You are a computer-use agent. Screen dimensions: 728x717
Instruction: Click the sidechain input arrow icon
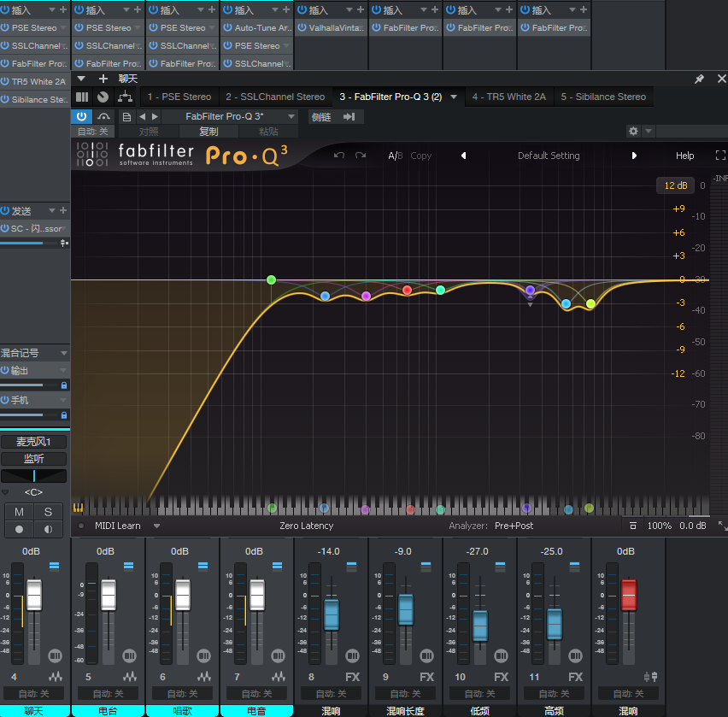[349, 116]
